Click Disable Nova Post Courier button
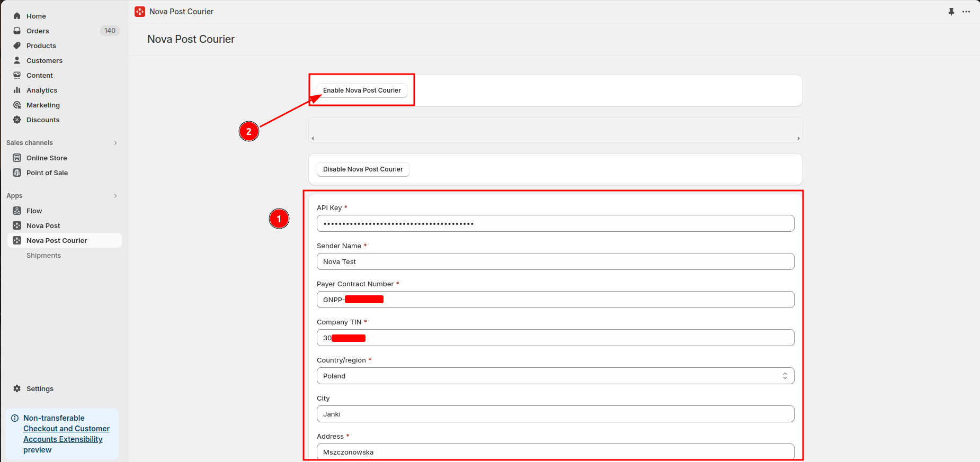This screenshot has height=462, width=980. pos(363,169)
